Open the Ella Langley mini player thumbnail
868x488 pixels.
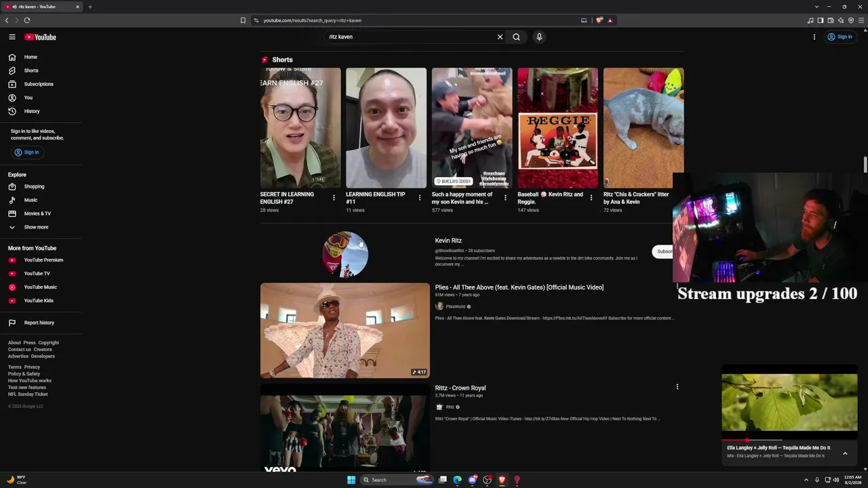tap(789, 403)
